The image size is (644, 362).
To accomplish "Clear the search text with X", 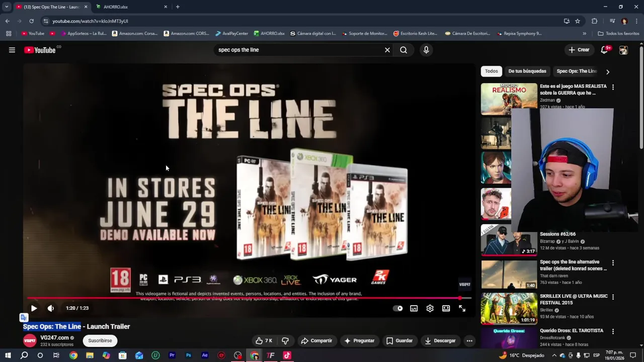I will (x=387, y=50).
